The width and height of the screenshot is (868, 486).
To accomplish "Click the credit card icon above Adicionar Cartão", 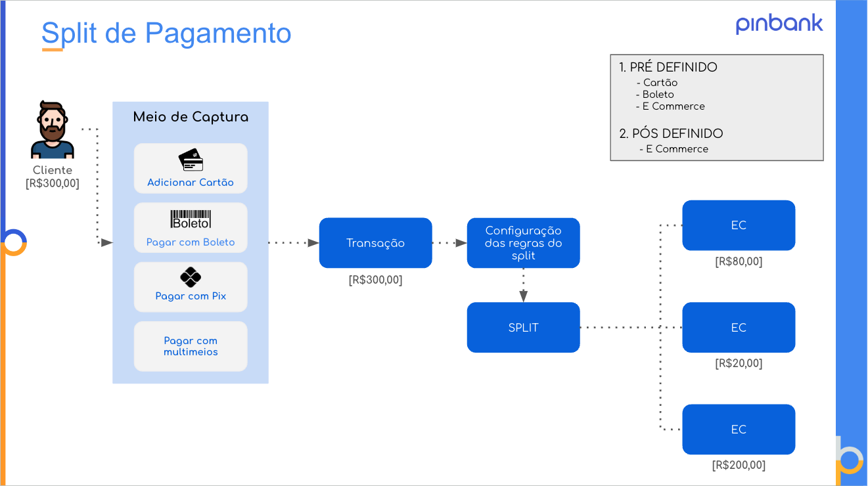I will coord(191,160).
